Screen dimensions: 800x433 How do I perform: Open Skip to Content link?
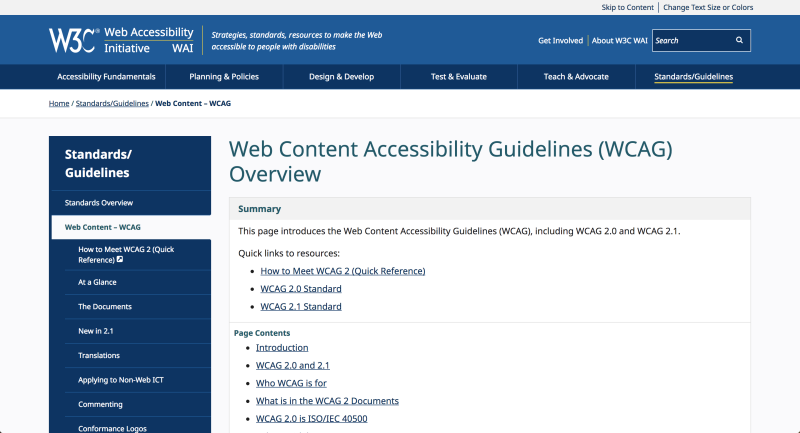(627, 7)
